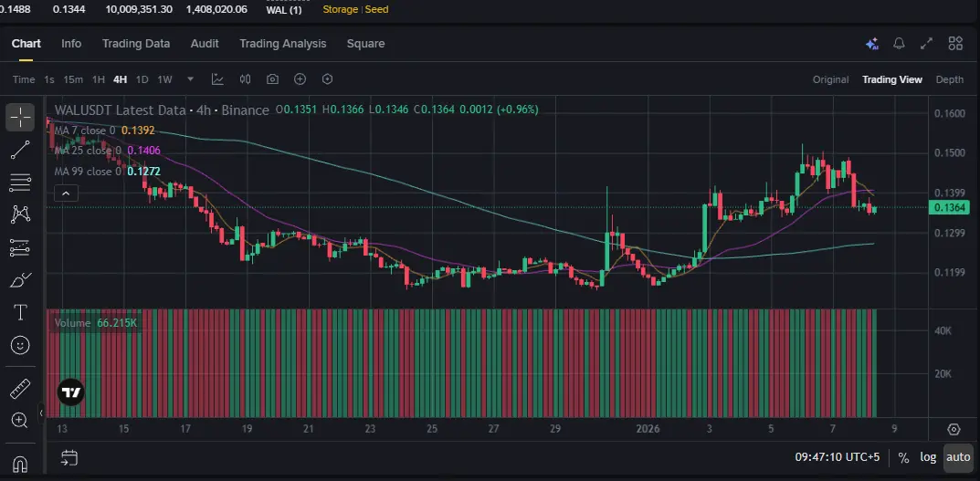Open the Chart tab
Screen dimensions: 980x481
click(26, 44)
